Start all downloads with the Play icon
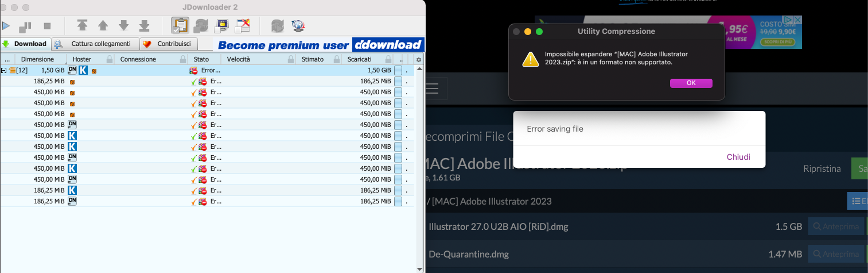This screenshot has width=868, height=273. [6, 26]
